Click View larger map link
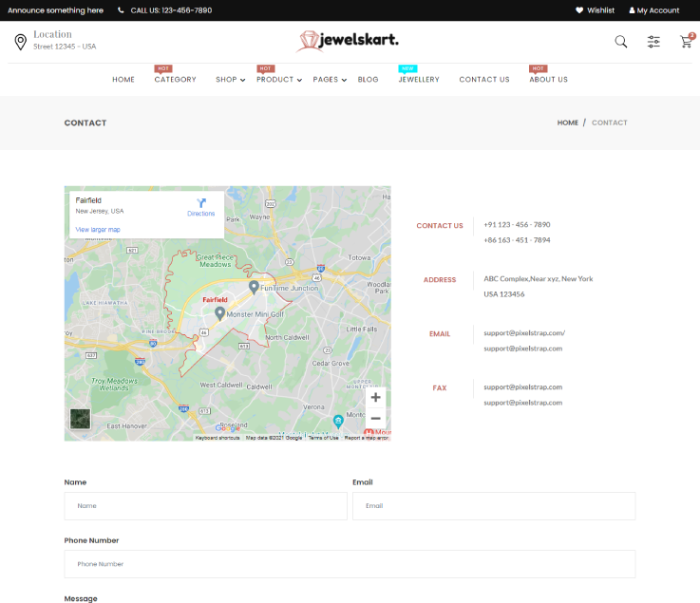 click(x=98, y=230)
